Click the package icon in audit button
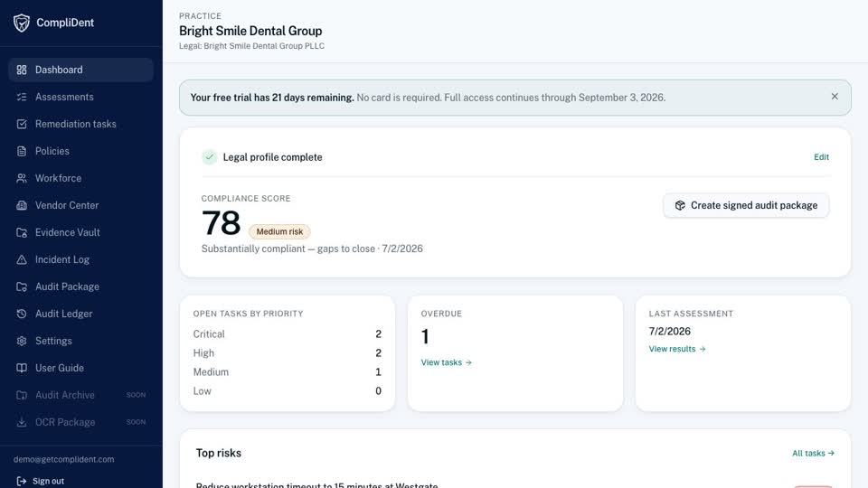868x488 pixels. click(x=680, y=205)
